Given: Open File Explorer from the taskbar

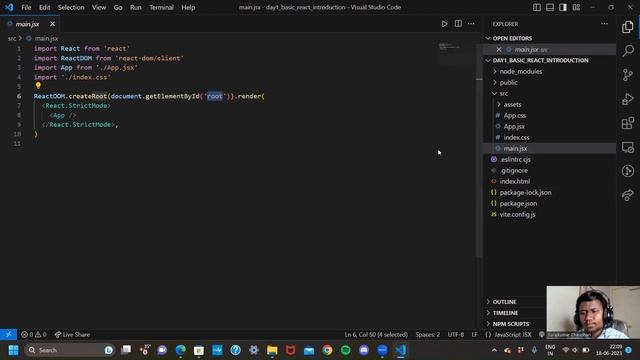Looking at the screenshot, I should (x=272, y=350).
